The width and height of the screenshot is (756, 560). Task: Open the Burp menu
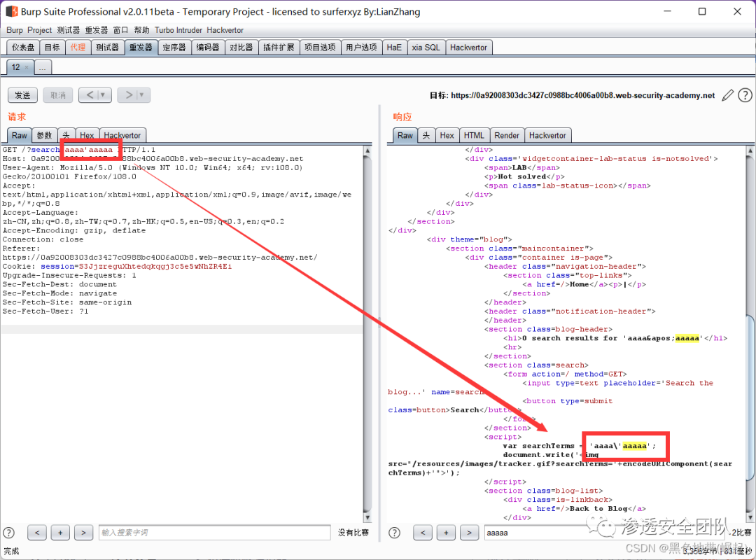coord(15,30)
